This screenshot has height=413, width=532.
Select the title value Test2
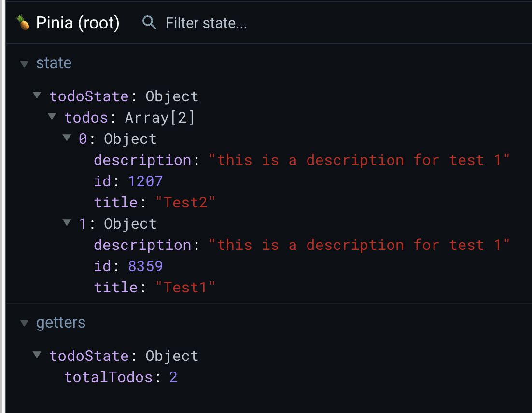(x=186, y=202)
